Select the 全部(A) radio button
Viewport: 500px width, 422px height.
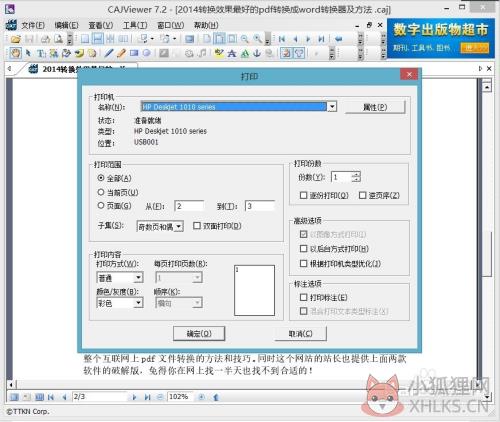tap(101, 178)
